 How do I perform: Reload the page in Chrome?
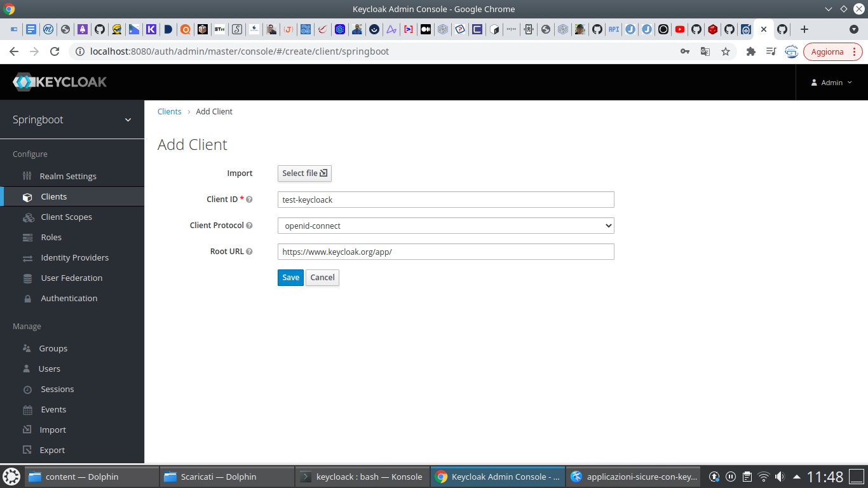[x=55, y=51]
